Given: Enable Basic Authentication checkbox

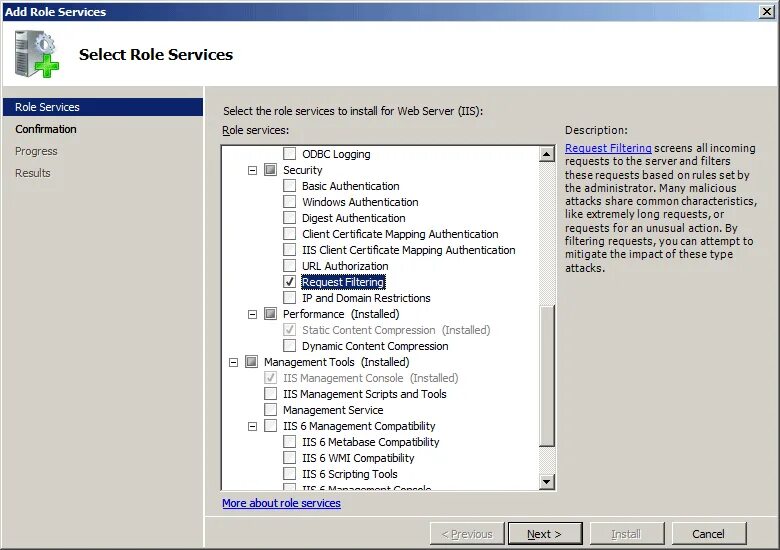Looking at the screenshot, I should click(x=290, y=185).
